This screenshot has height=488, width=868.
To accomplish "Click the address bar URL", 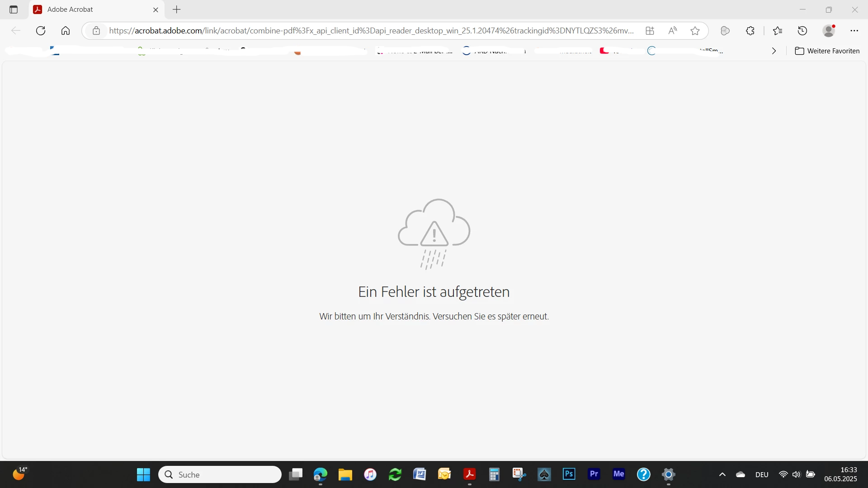I will [x=371, y=31].
